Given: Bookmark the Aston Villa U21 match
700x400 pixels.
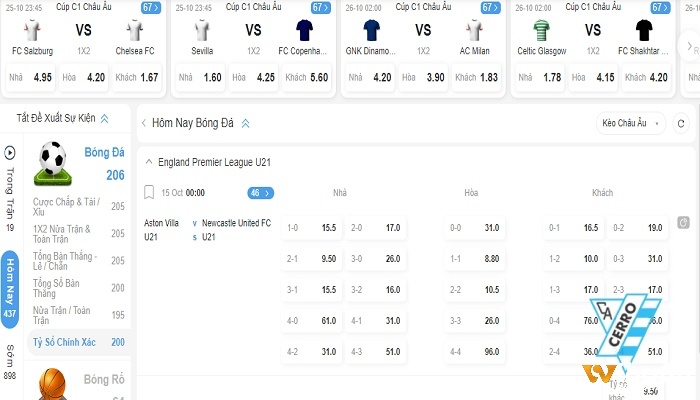Looking at the screenshot, I should pyautogui.click(x=149, y=193).
